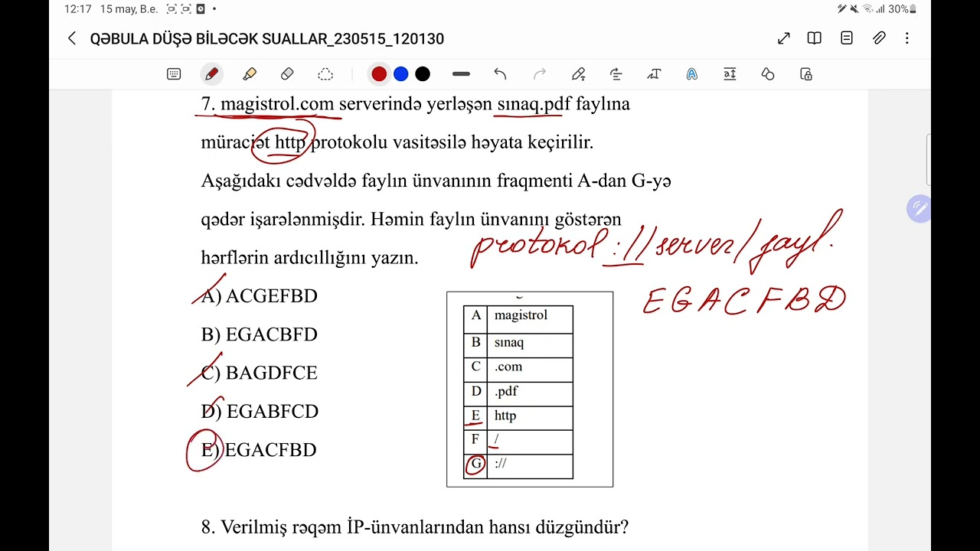980x551 pixels.
Task: Click question 8 text about İP-ünvanları
Action: 415,527
